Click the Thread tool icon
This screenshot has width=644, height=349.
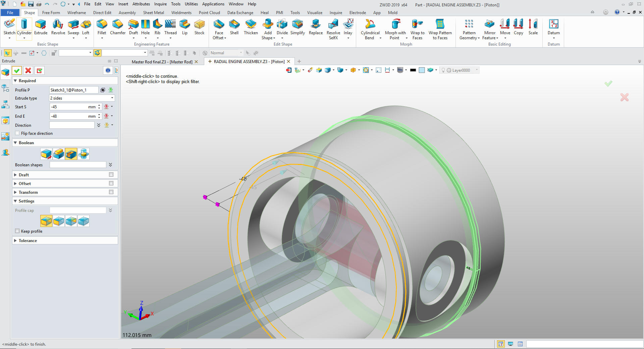pyautogui.click(x=170, y=27)
